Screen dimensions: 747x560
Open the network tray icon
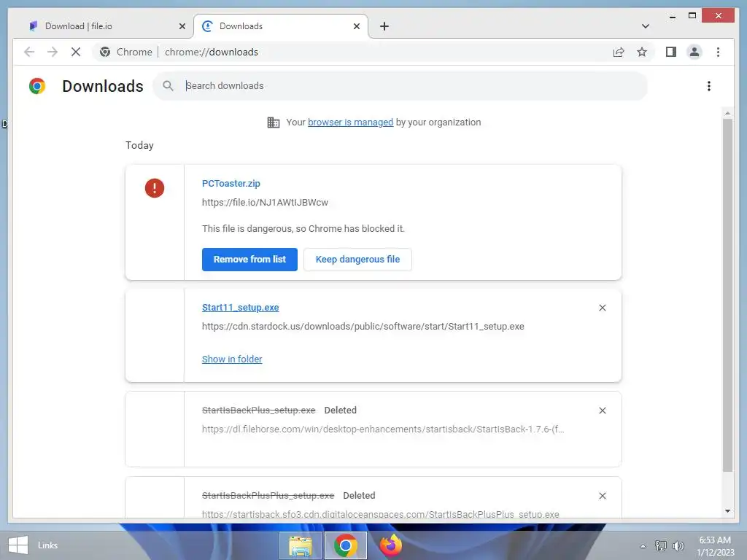(661, 545)
